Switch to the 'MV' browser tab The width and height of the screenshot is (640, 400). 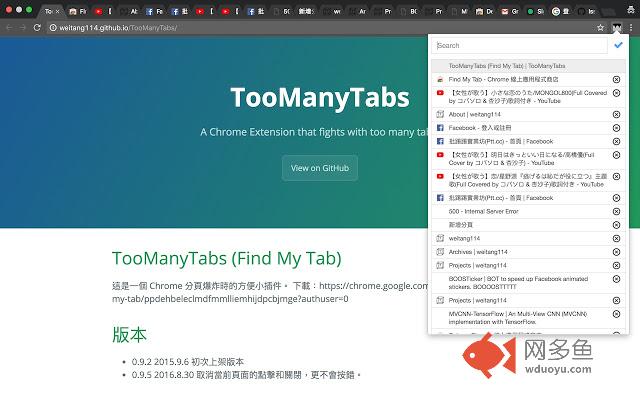(x=459, y=11)
